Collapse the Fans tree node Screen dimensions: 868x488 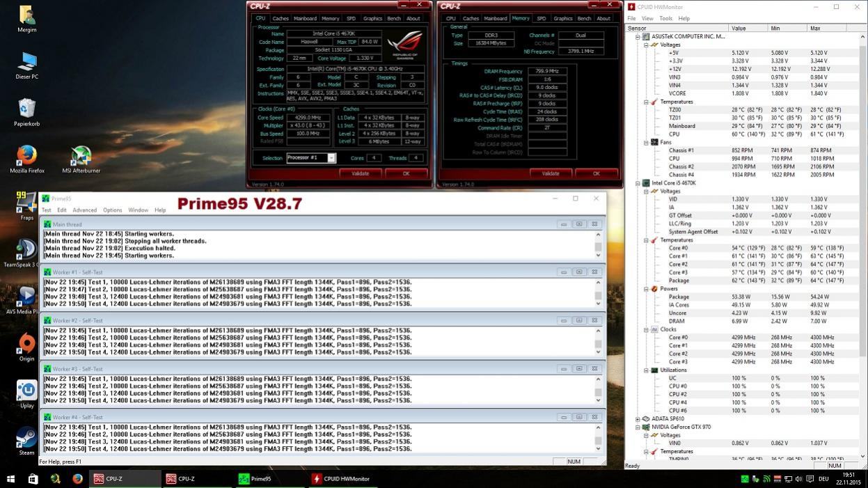pyautogui.click(x=646, y=142)
